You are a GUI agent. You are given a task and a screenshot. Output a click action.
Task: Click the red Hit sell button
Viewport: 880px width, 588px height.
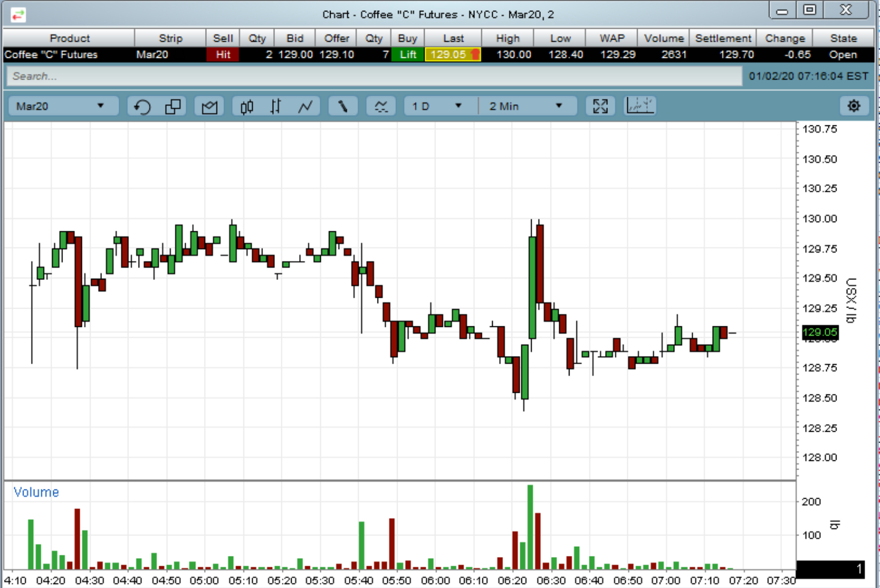coord(223,54)
